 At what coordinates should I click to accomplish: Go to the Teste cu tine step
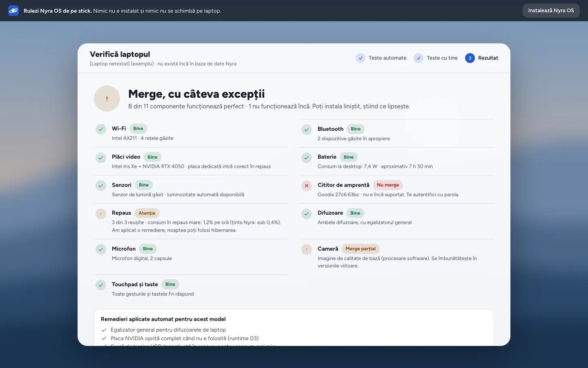tap(436, 58)
